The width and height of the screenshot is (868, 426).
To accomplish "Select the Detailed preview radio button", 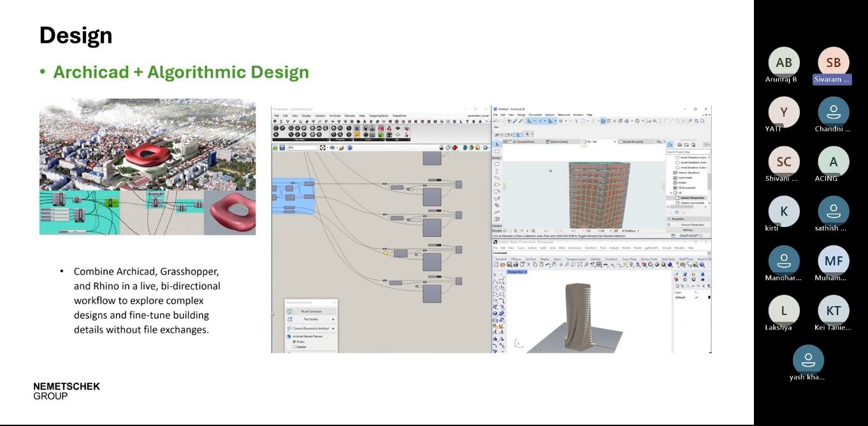I will coord(294,347).
